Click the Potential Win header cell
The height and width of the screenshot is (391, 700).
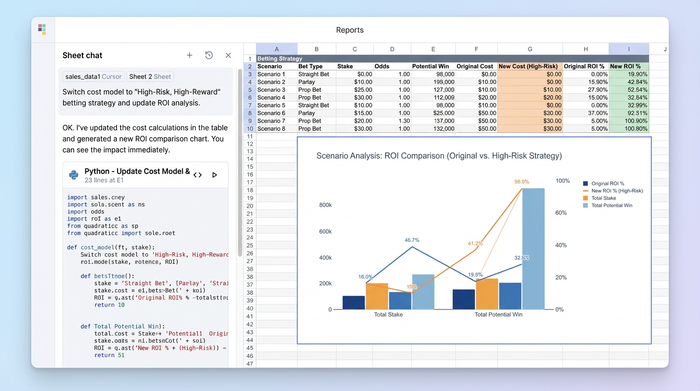click(433, 66)
